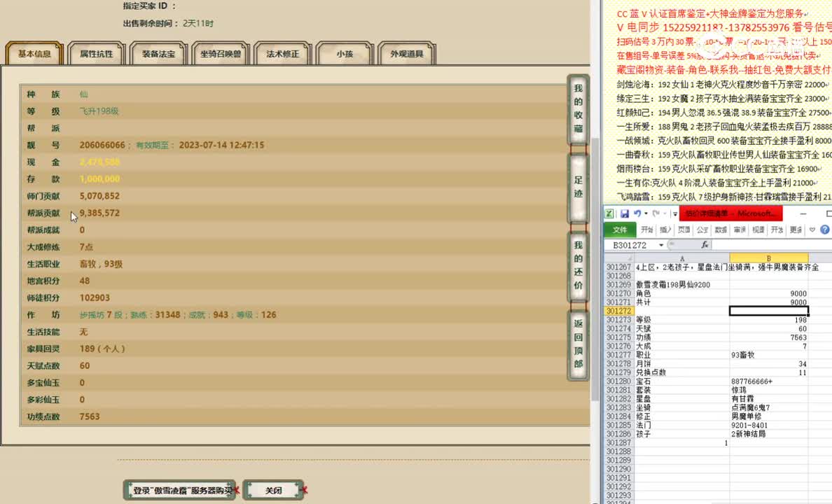832x504 pixels.
Task: Open the Customize Quick Access Toolbar dropdown
Action: tap(674, 214)
